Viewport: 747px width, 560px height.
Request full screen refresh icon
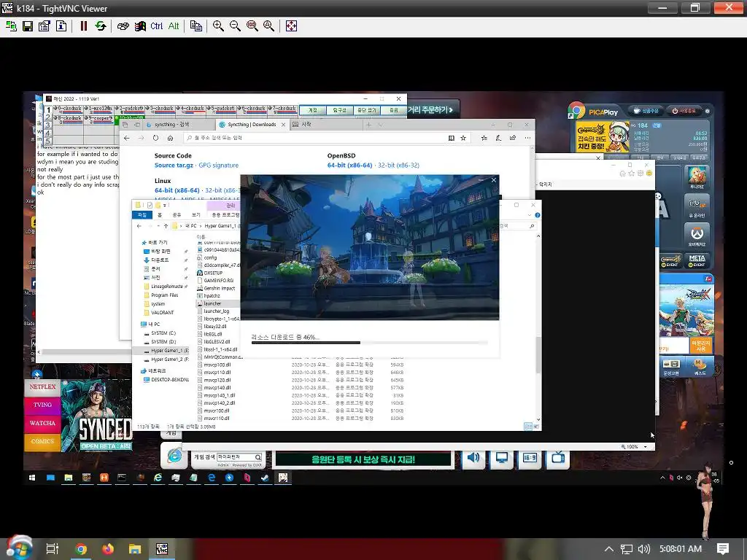(x=101, y=26)
